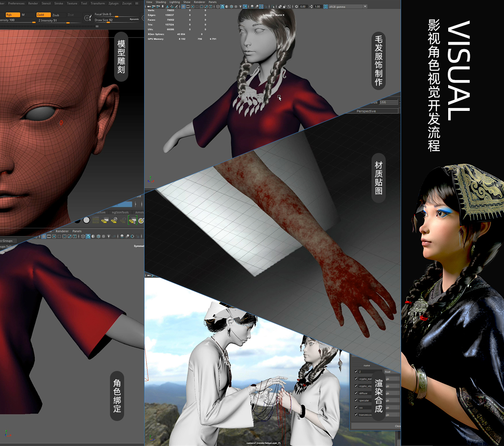Screen dimensions: 504x446
Task: Click the Dynamic draw size button
Action: [134, 19]
